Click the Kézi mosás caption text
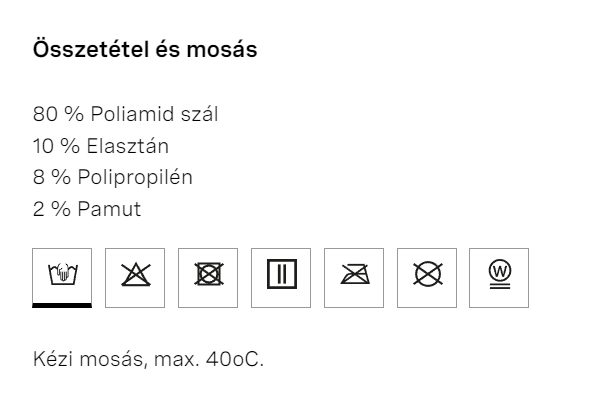This screenshot has width=600, height=415. (x=88, y=360)
